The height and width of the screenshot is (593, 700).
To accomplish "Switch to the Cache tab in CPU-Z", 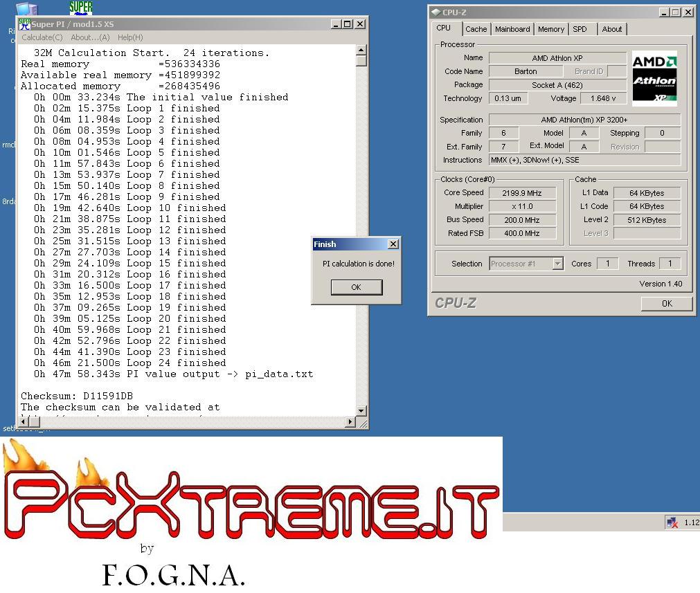I will click(476, 29).
